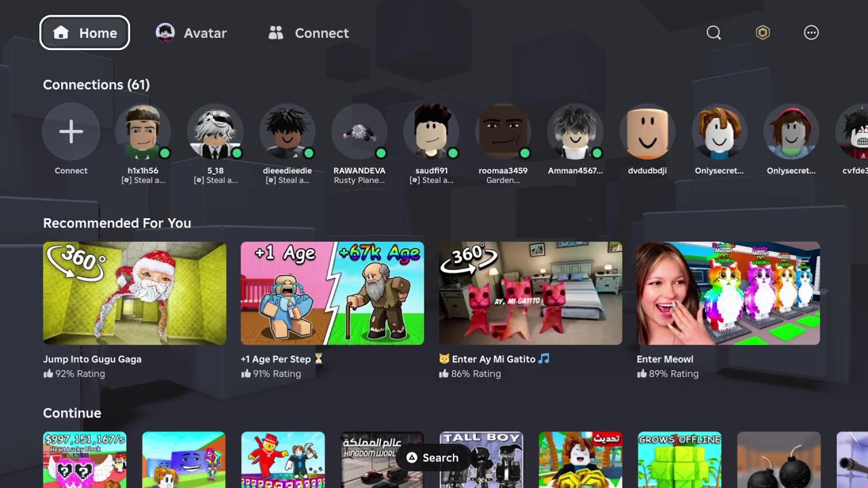868x488 pixels.
Task: Open the more options ellipsis icon
Action: 811,33
